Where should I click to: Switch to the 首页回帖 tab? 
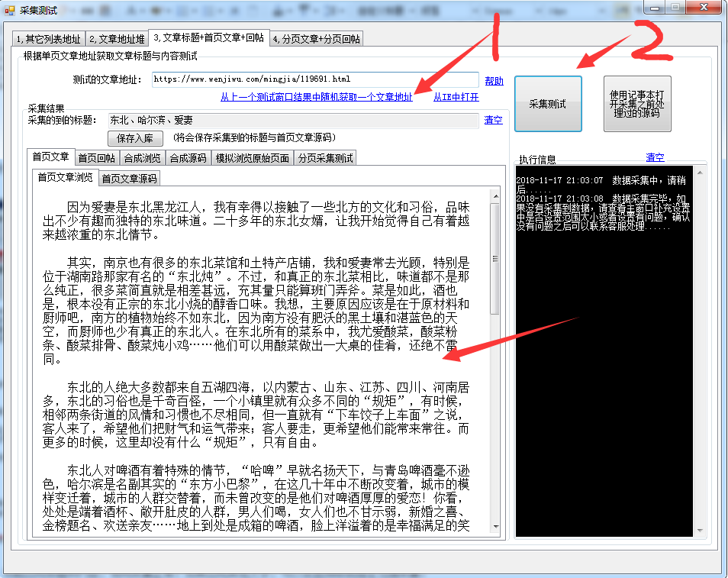point(97,158)
